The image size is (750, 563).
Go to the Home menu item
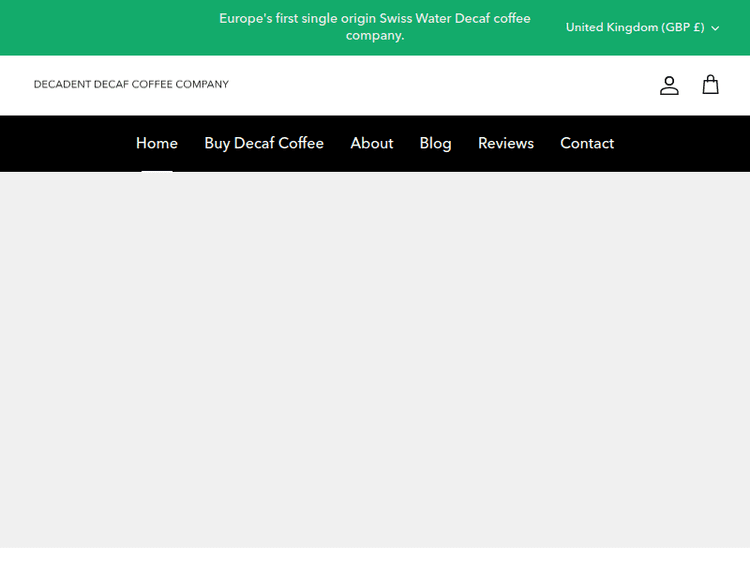(157, 143)
